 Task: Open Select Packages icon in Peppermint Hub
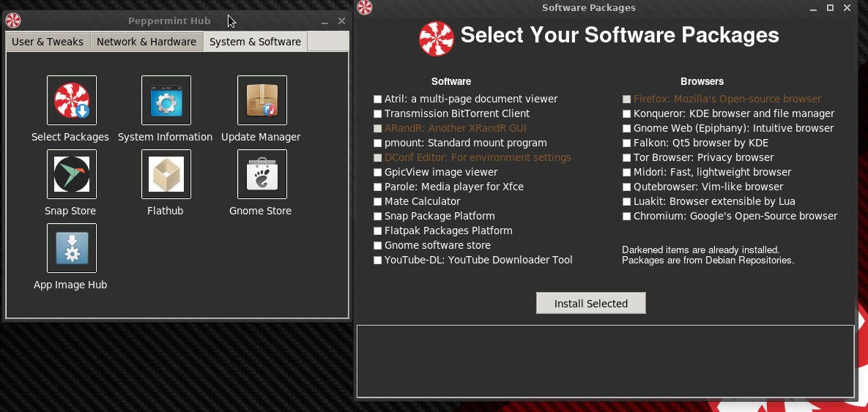coord(71,100)
